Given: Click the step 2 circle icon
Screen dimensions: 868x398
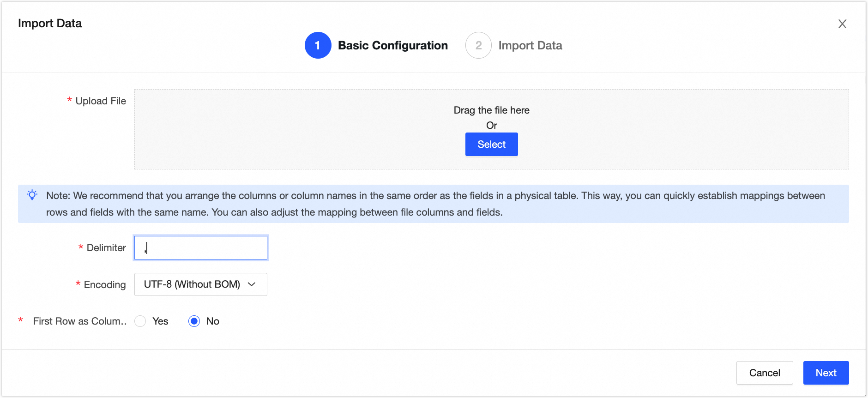Looking at the screenshot, I should (x=478, y=45).
